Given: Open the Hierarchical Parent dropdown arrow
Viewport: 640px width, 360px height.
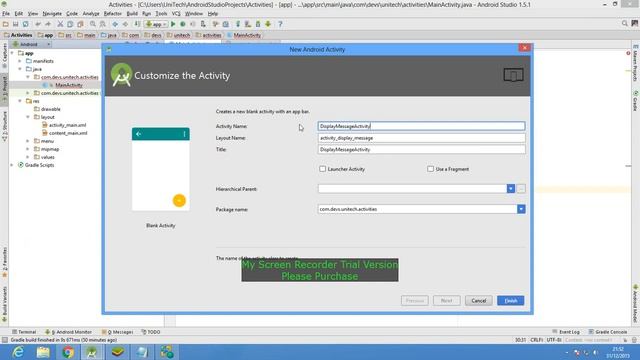Looking at the screenshot, I should pos(511,189).
